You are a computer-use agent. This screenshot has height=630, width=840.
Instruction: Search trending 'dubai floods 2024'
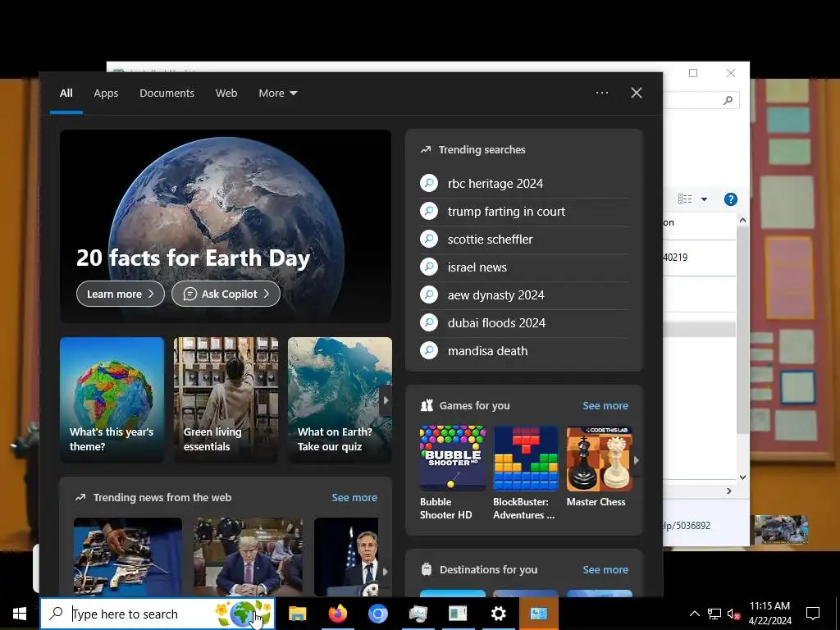(496, 323)
